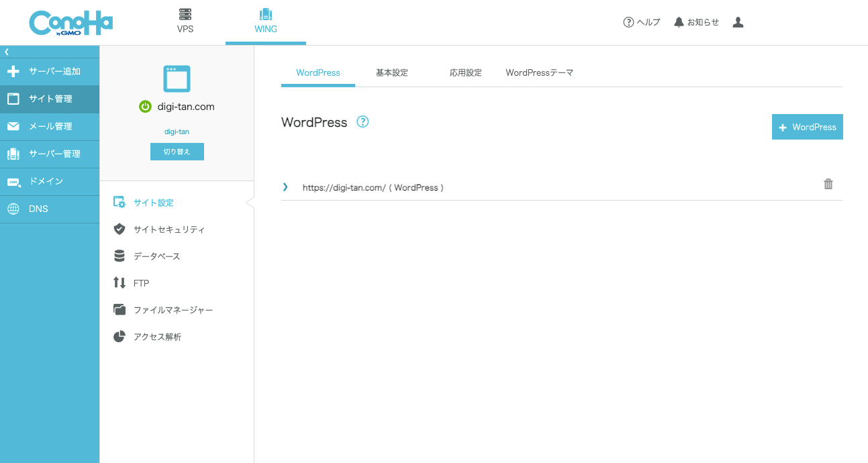
Task: Toggle the green power icon for digi-tan.com
Action: pos(144,107)
